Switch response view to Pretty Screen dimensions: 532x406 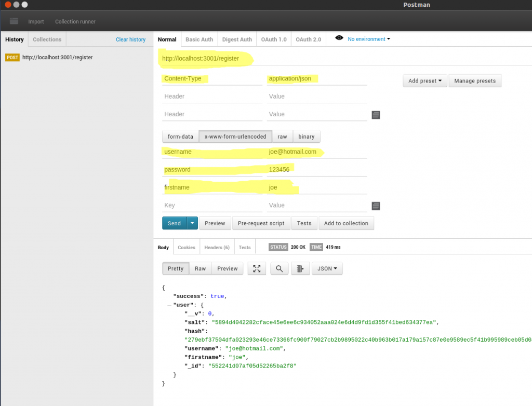[x=176, y=268]
